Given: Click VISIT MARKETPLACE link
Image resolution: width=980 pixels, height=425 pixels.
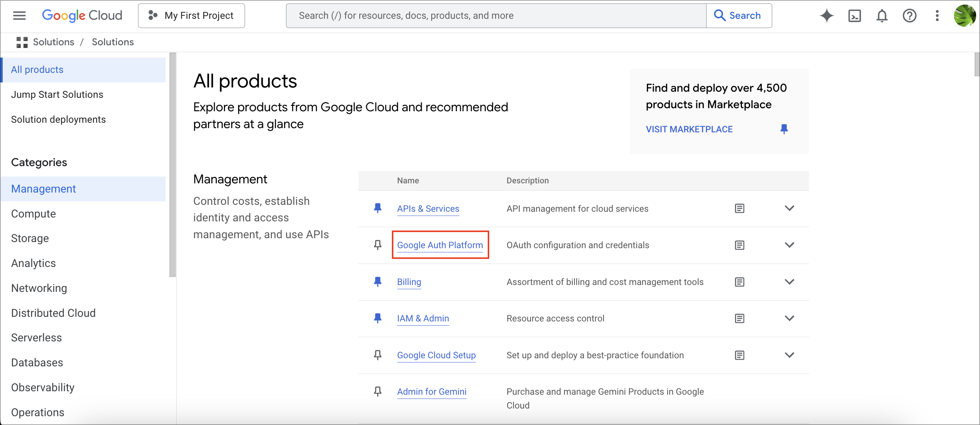Looking at the screenshot, I should pos(689,129).
